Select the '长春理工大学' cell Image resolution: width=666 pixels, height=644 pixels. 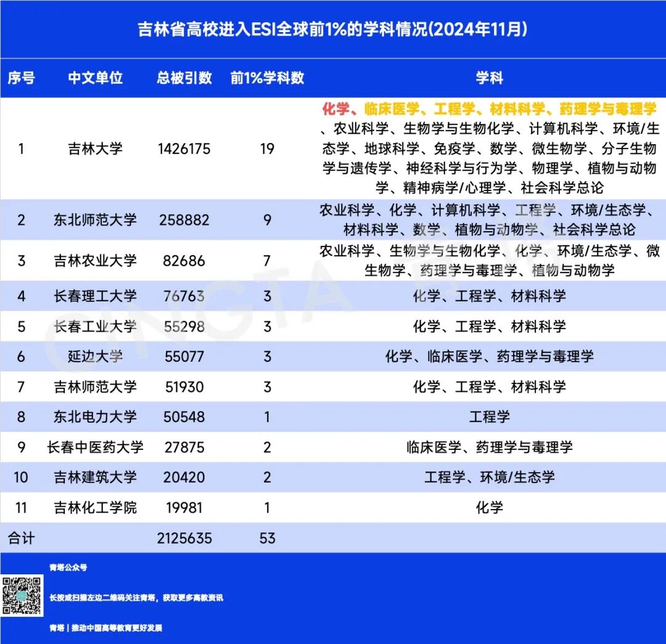pos(96,296)
